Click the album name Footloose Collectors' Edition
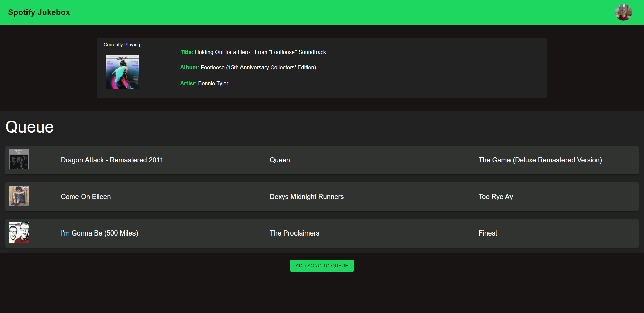The image size is (644, 313). pos(258,67)
